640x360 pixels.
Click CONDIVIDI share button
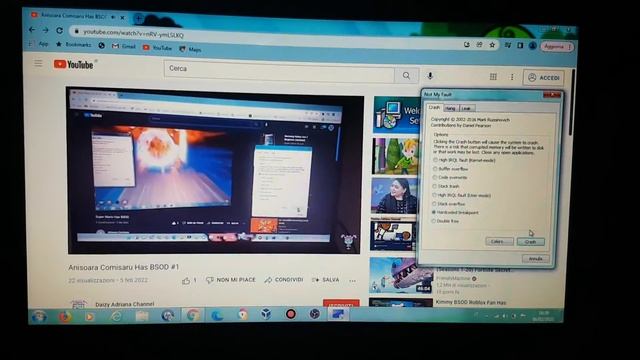pyautogui.click(x=284, y=280)
